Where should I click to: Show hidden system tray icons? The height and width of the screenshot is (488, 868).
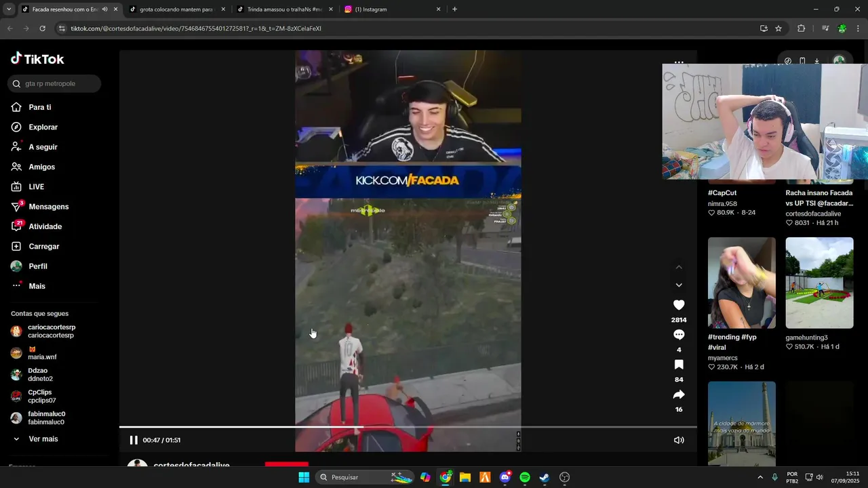pyautogui.click(x=759, y=477)
